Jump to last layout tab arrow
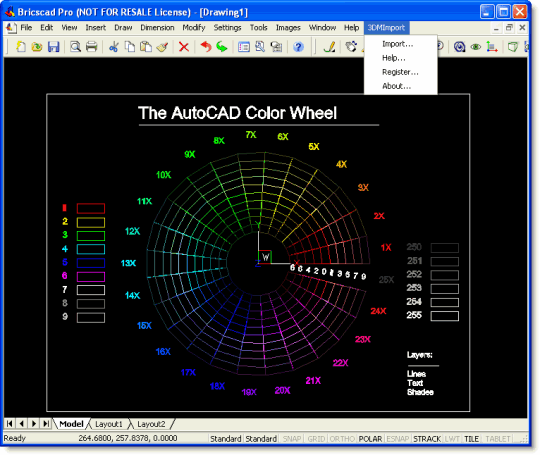The height and width of the screenshot is (455, 540). tap(46, 423)
